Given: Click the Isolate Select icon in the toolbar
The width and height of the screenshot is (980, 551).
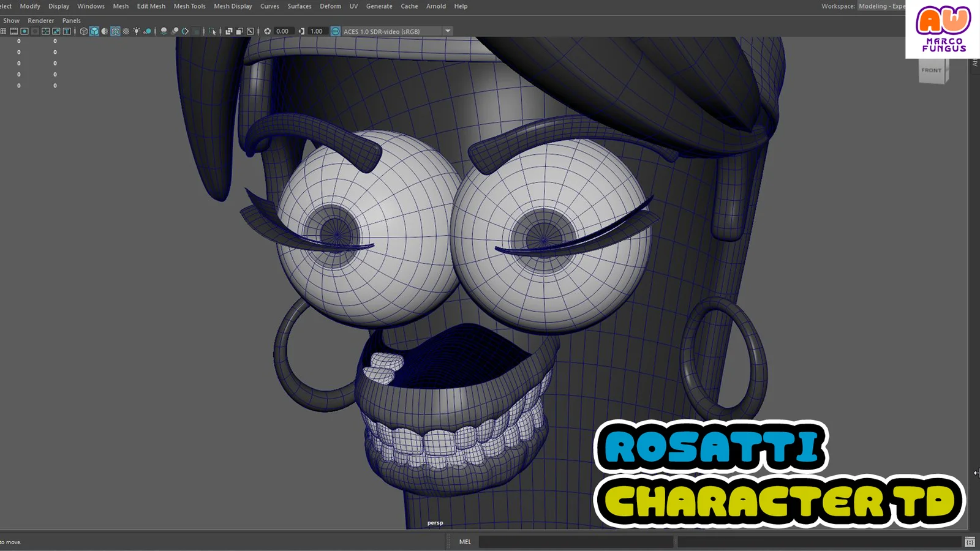Looking at the screenshot, I should click(213, 31).
